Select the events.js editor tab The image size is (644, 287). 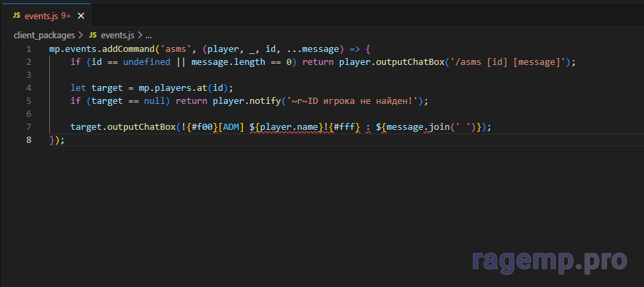41,14
